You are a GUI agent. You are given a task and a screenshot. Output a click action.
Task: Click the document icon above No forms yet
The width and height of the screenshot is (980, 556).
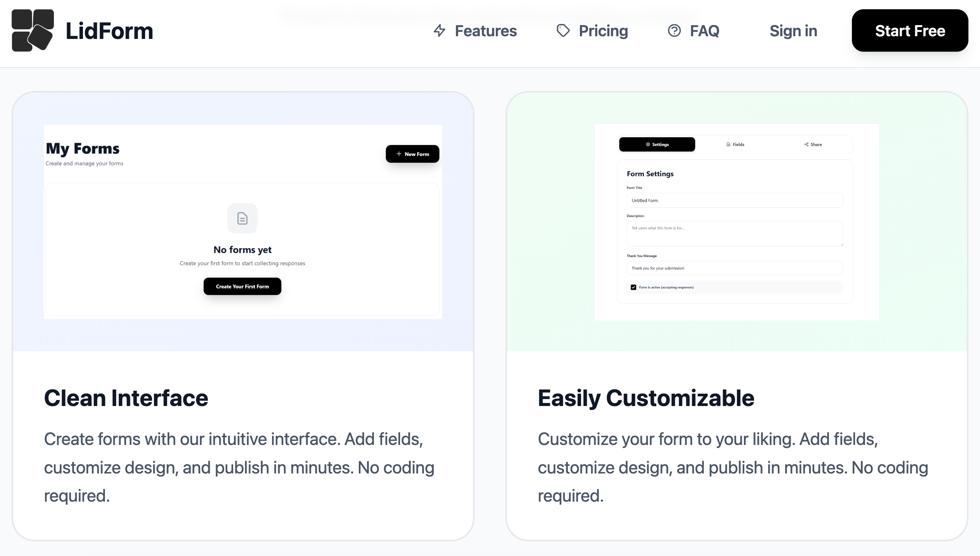242,218
